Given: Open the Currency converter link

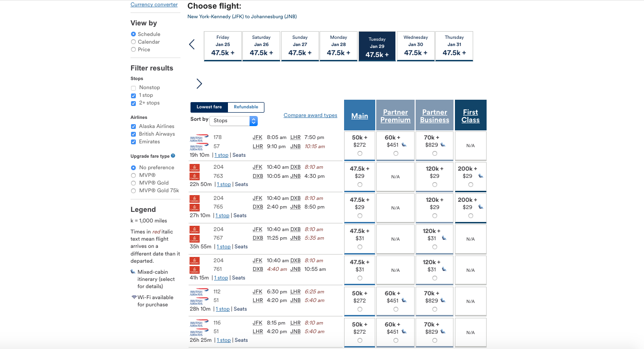Looking at the screenshot, I should [154, 5].
